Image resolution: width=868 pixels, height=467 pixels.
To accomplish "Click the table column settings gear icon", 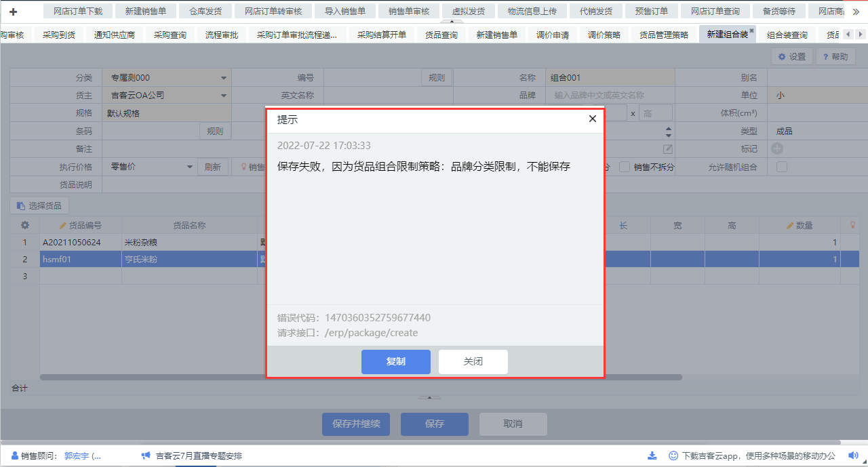I will 25,225.
